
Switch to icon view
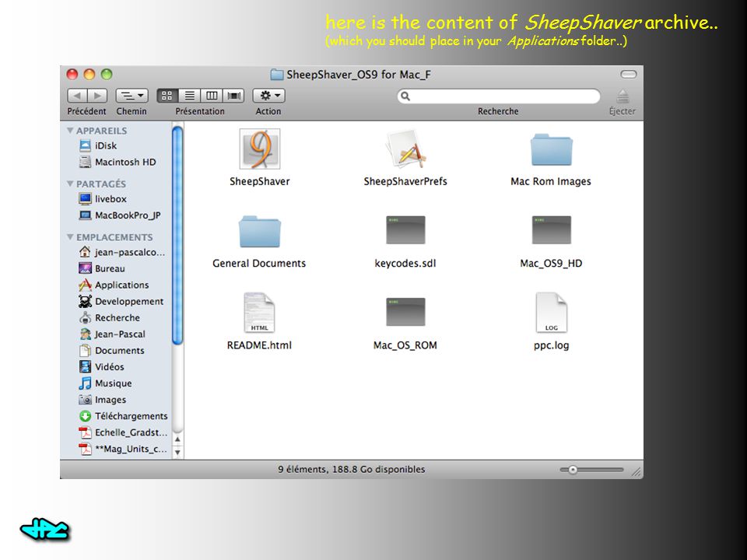[167, 96]
